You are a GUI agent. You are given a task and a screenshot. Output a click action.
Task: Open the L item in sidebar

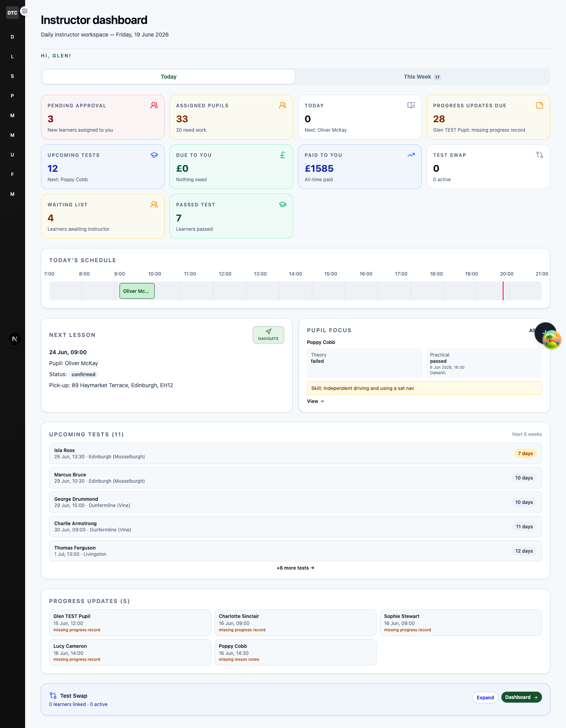(x=13, y=57)
